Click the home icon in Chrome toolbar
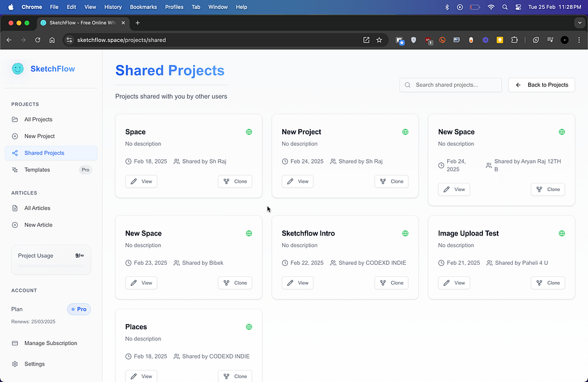 (52, 39)
